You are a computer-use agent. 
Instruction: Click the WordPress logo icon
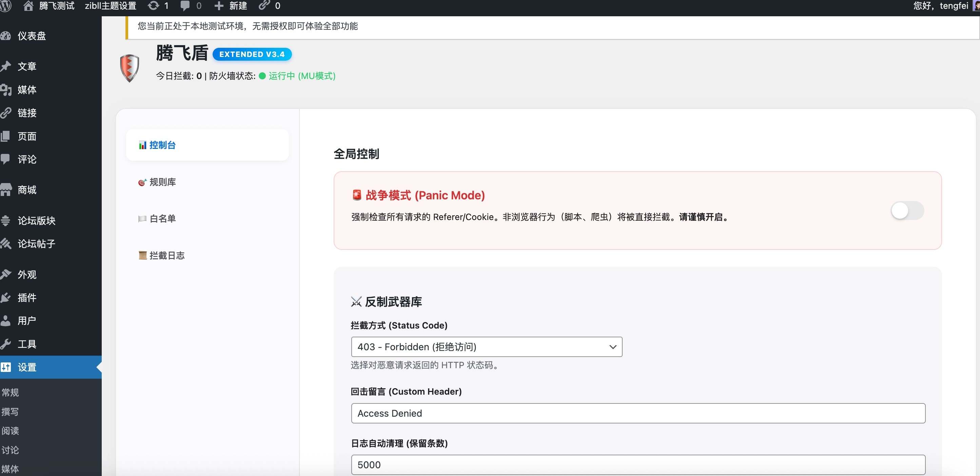point(5,6)
